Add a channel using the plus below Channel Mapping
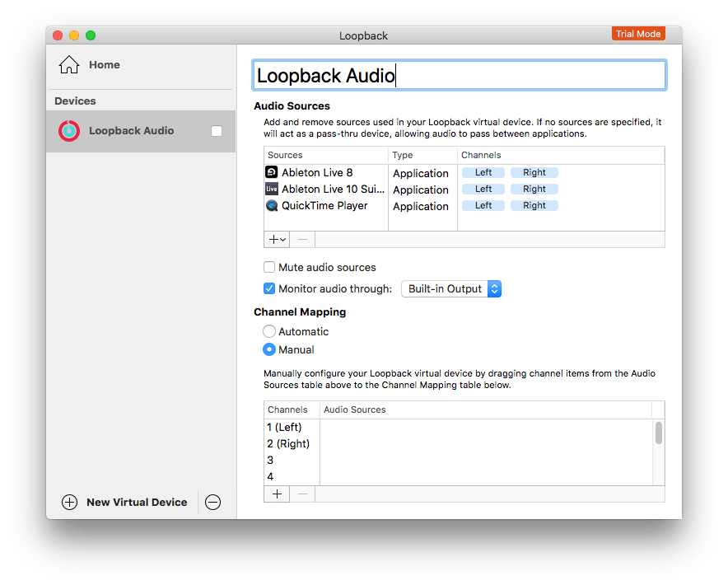 [277, 494]
